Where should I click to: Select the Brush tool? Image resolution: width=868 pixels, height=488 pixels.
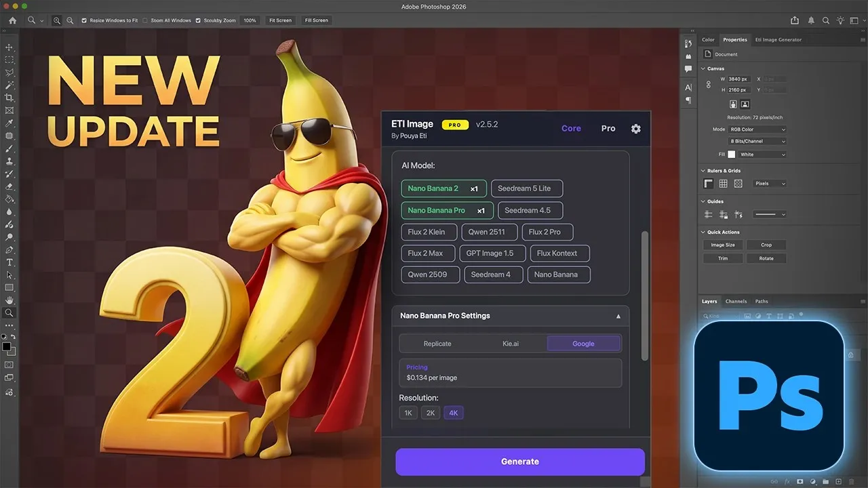point(9,148)
